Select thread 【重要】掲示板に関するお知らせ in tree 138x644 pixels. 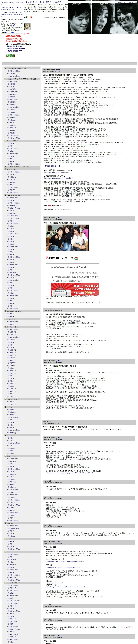[x=17, y=68]
